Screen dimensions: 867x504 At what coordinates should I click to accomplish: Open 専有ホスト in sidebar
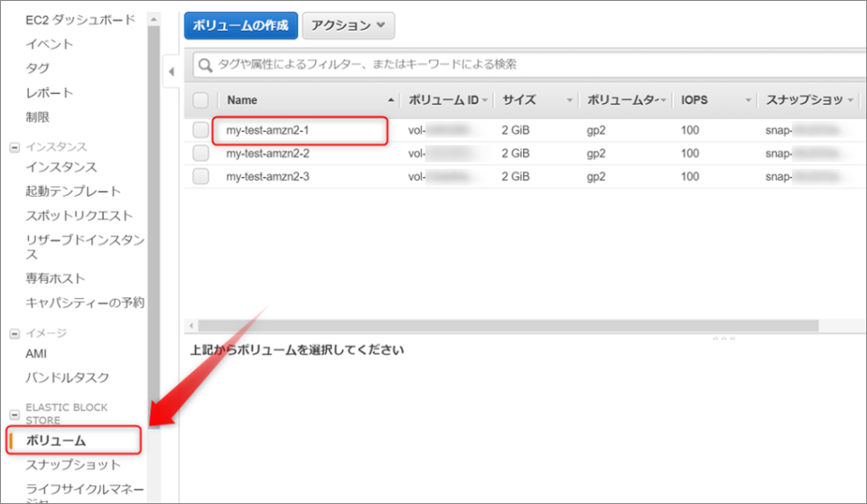point(55,278)
